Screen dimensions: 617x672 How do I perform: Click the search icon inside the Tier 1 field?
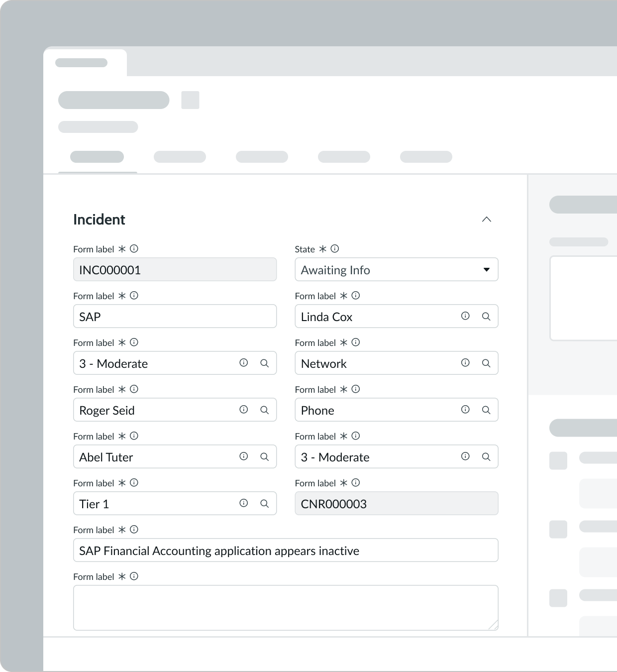point(264,503)
